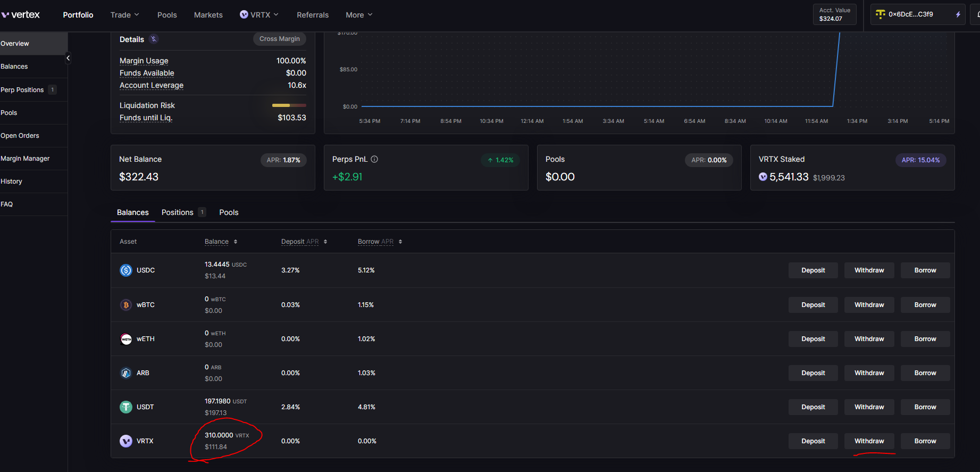Deposit VRTX
Viewport: 980px width, 472px height.
pyautogui.click(x=813, y=441)
